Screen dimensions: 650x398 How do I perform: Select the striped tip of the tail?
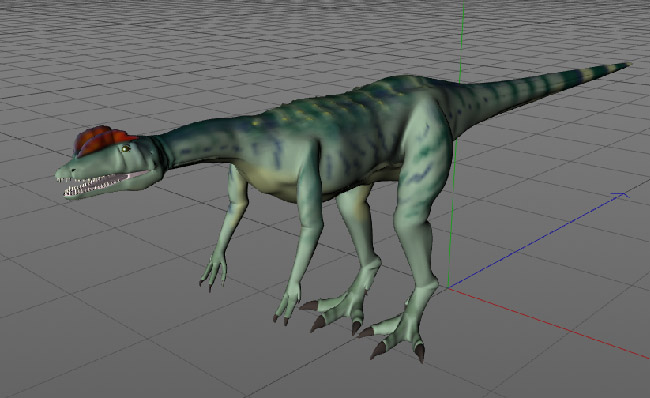pos(597,74)
